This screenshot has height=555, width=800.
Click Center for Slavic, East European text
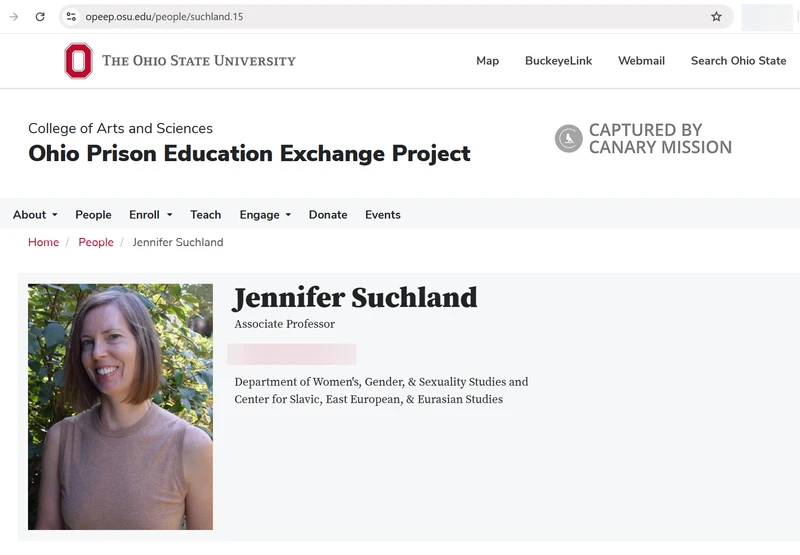[x=368, y=399]
